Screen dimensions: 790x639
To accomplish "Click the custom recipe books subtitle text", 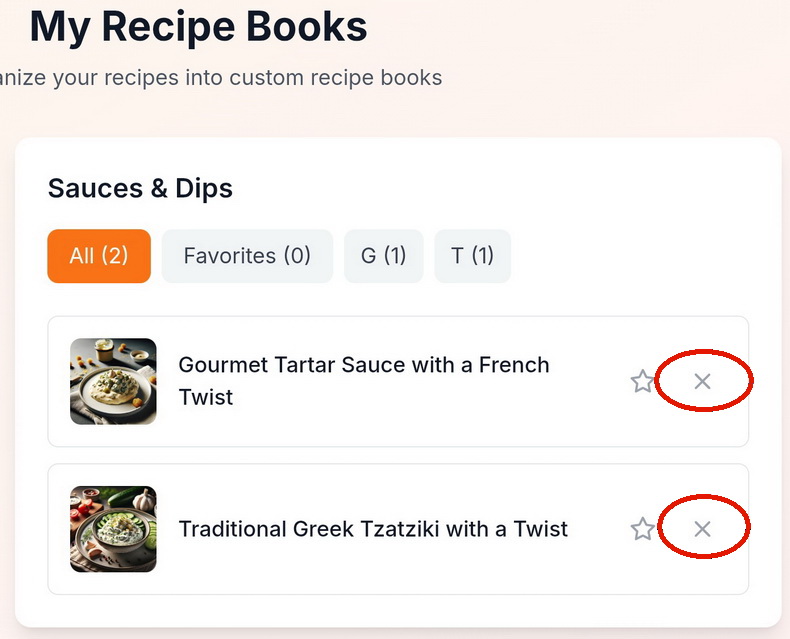I will click(220, 77).
